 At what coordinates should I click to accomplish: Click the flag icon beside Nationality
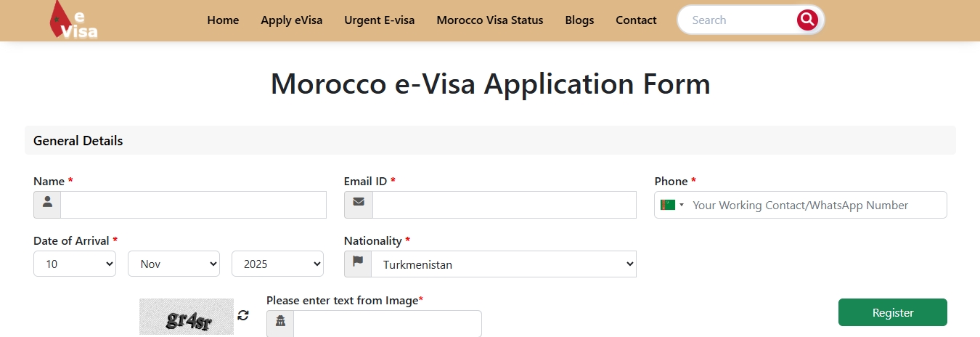(x=358, y=264)
